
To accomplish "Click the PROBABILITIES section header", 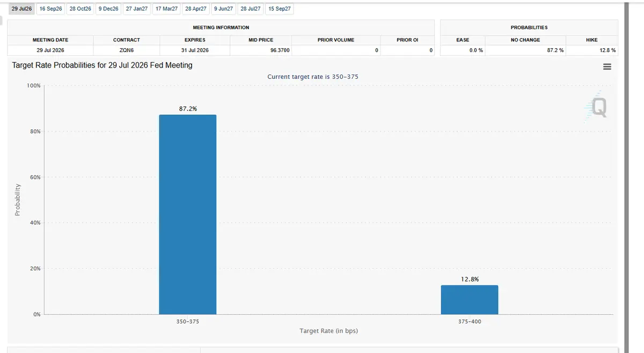I will click(x=529, y=27).
